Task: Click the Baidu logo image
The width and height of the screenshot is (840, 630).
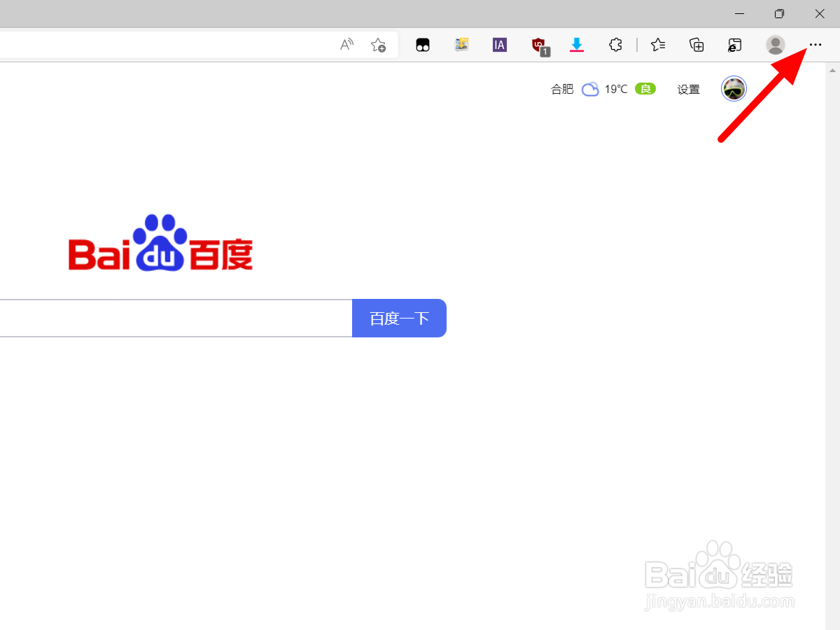Action: click(161, 242)
